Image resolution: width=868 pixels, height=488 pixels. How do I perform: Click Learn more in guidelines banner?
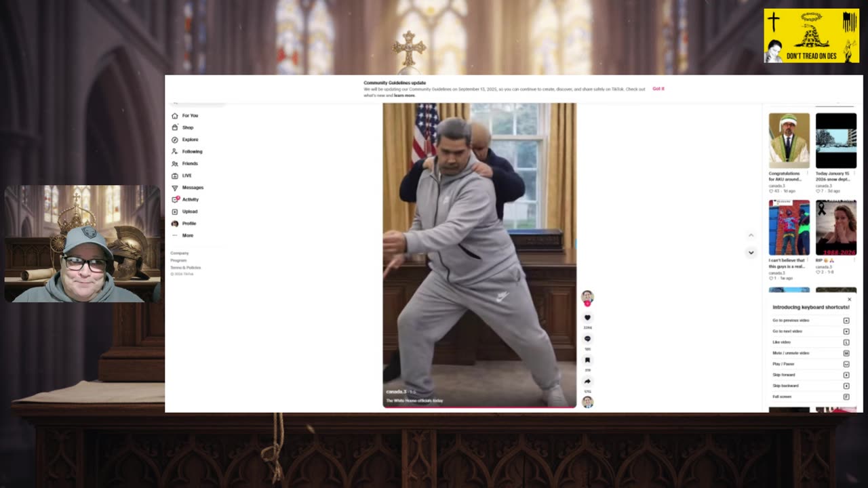coord(404,96)
